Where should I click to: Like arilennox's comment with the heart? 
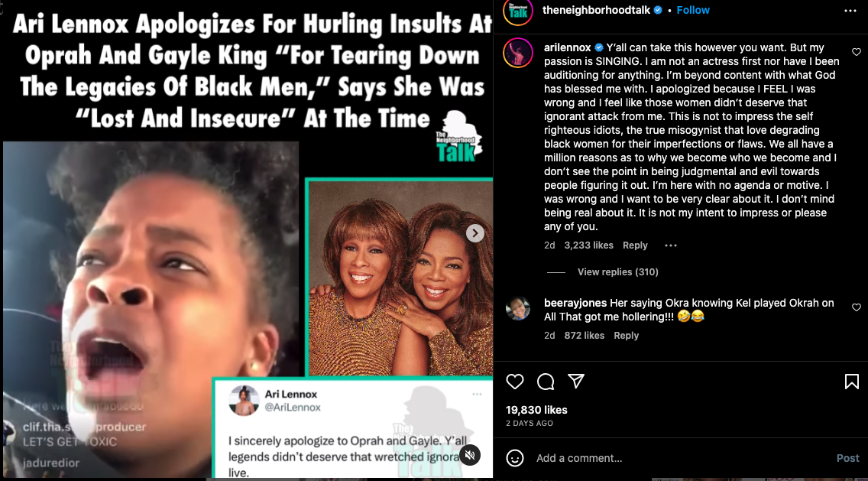[x=857, y=51]
